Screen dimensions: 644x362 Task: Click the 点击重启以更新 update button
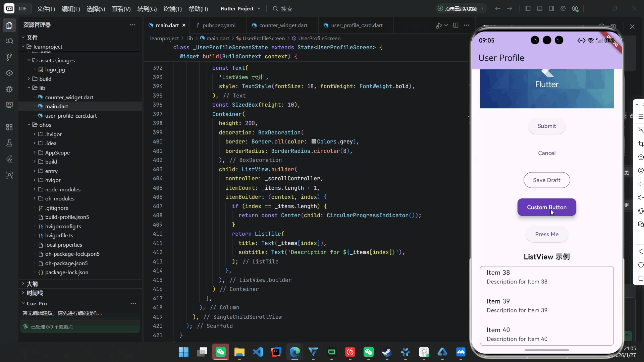point(461,9)
